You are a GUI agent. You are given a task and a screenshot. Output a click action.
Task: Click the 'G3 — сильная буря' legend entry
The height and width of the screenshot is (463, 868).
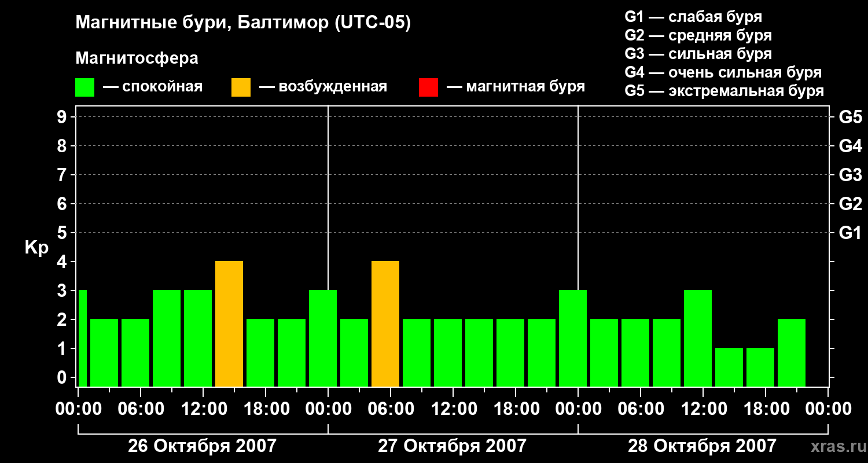pyautogui.click(x=698, y=54)
